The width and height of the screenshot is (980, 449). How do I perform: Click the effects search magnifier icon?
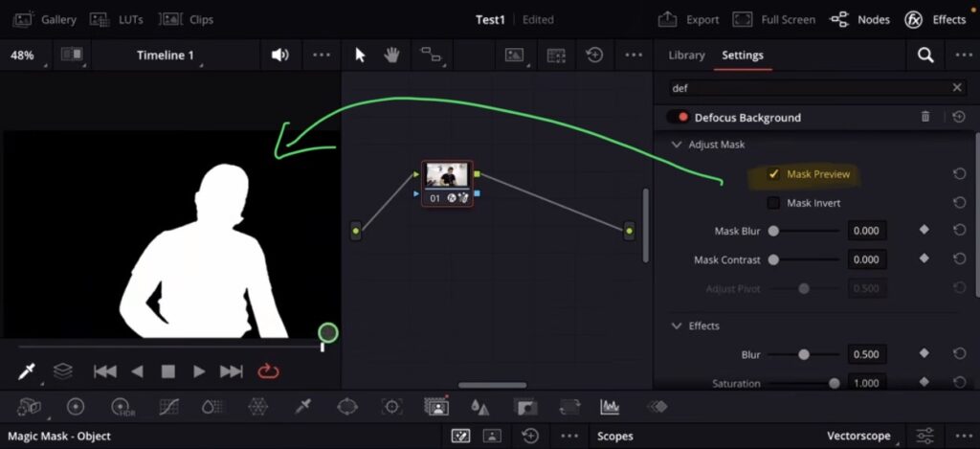pyautogui.click(x=925, y=55)
